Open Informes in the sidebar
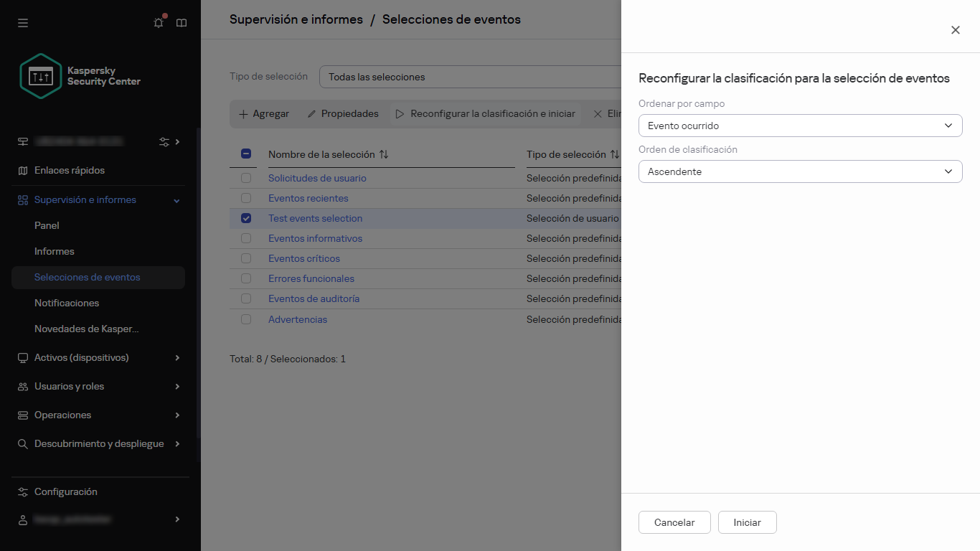This screenshot has height=551, width=980. (55, 251)
